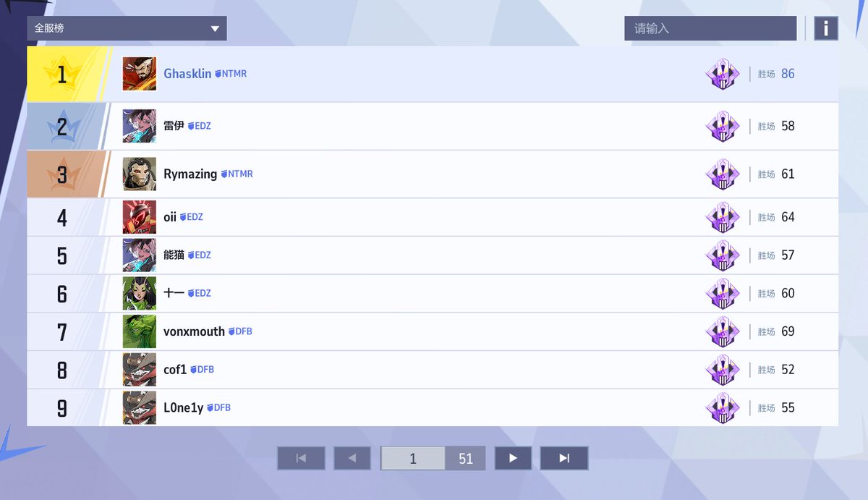Open the 全服榜 leaderboard dropdown

127,28
